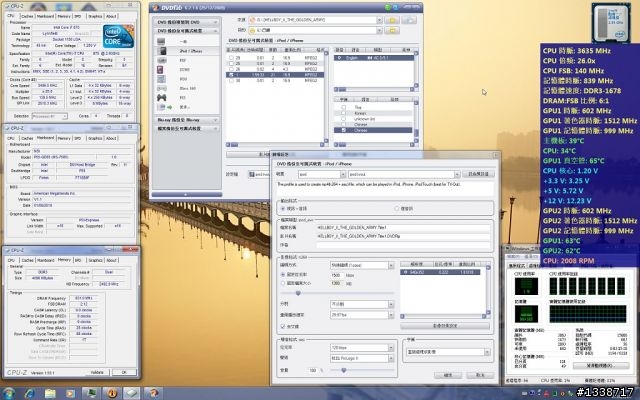Open About tab in CPU-Z processor window
Viewport: 640px width, 400px height.
click(111, 16)
